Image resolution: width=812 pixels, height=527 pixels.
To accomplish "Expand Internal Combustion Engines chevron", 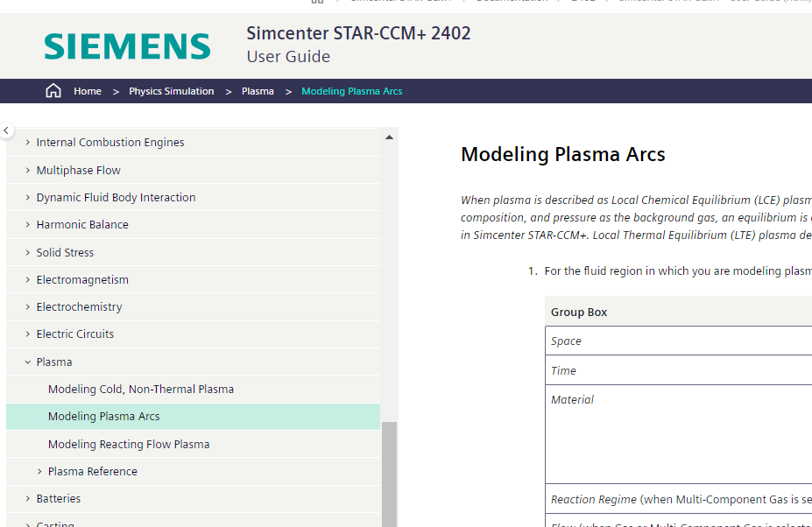I will click(x=28, y=143).
